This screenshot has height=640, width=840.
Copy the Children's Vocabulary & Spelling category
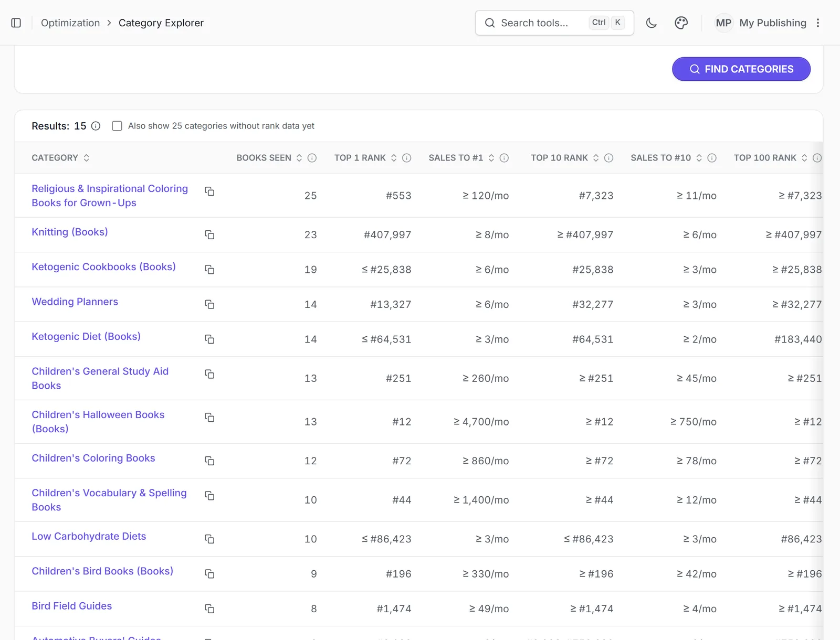coord(209,496)
